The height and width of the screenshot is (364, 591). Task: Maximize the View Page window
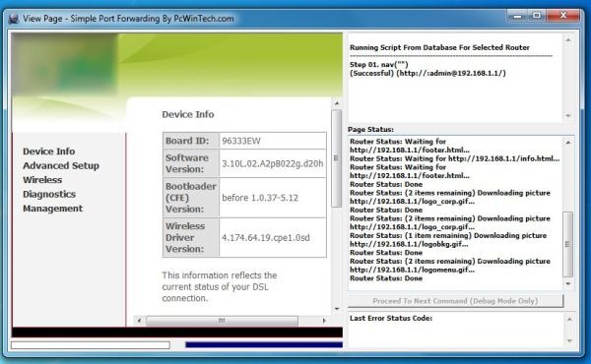[537, 16]
